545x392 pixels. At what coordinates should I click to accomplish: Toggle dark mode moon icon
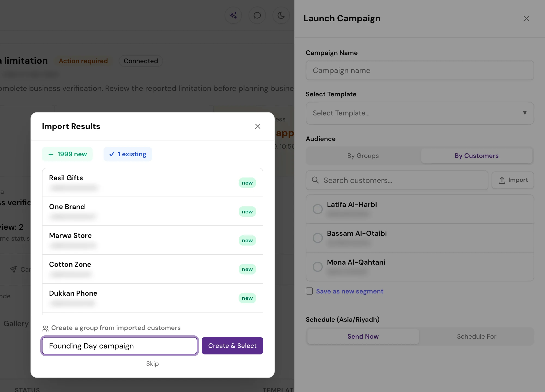tap(281, 15)
